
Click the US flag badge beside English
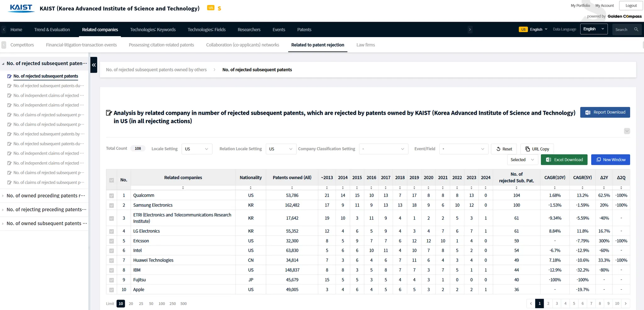pos(523,29)
